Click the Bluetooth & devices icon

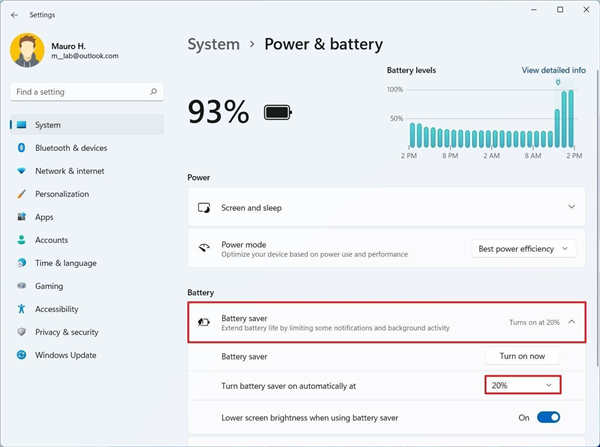point(21,148)
